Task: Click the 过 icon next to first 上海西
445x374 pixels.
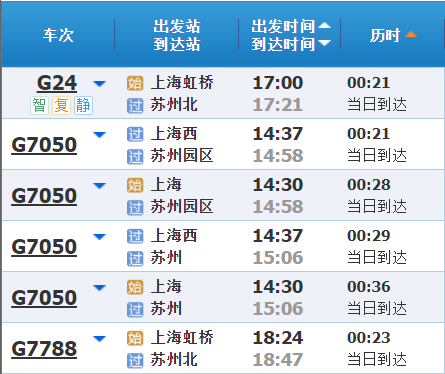Action: [x=135, y=134]
